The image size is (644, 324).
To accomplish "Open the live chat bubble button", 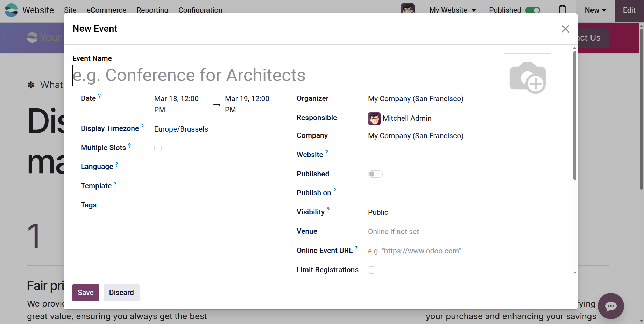I will [610, 306].
